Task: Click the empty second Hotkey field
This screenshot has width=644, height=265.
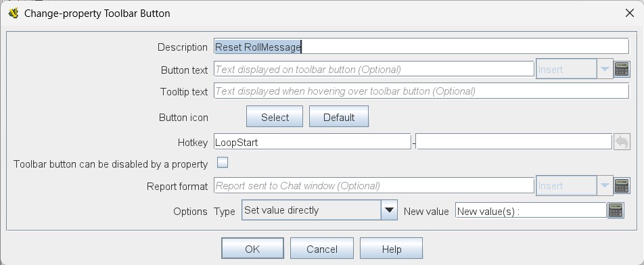Action: 514,143
